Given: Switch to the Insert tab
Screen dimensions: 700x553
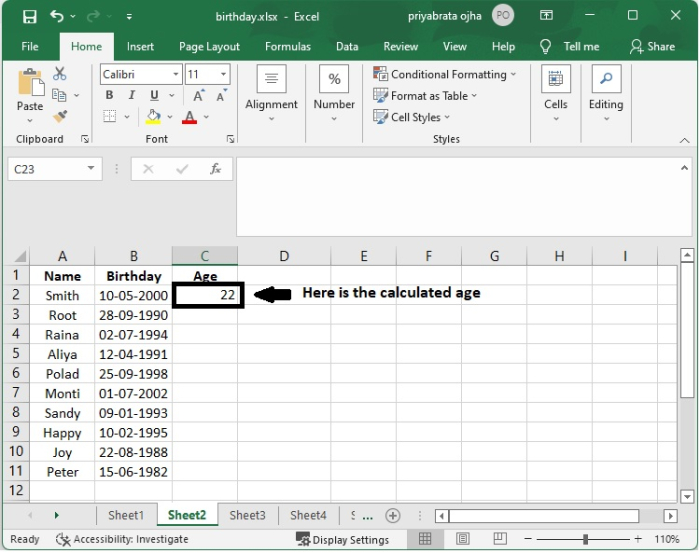Looking at the screenshot, I should point(140,46).
